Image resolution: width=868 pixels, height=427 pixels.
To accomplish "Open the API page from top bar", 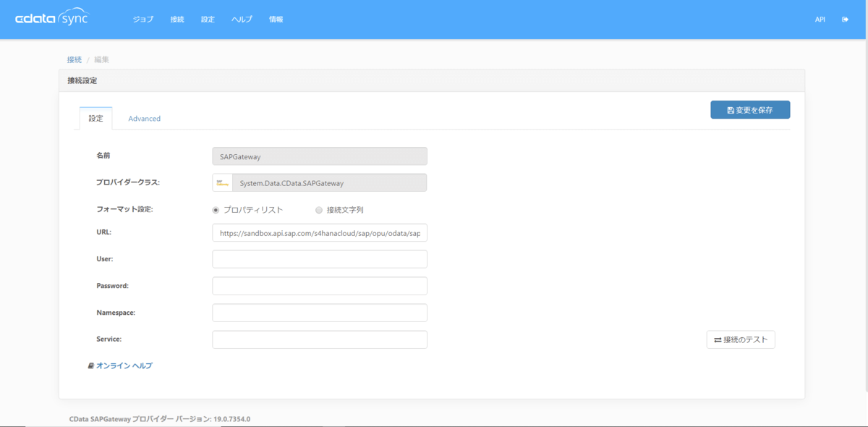I will coord(820,19).
